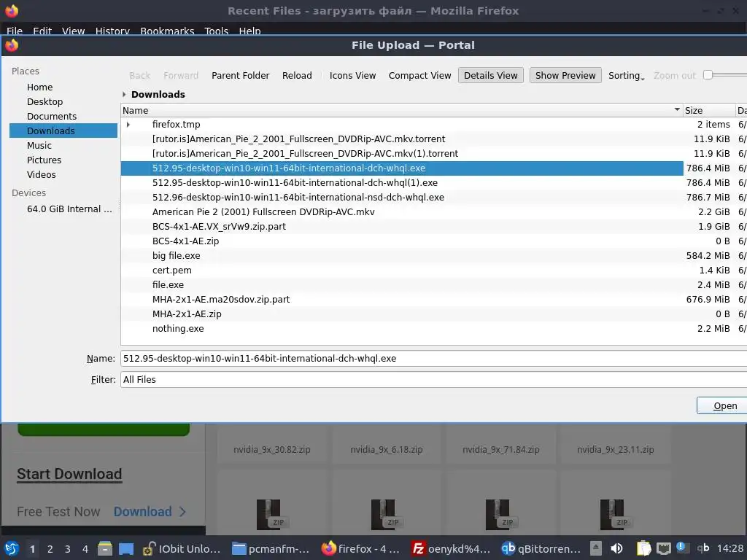This screenshot has width=747, height=560.
Task: Switch to the FileZilla taskbar window
Action: [x=451, y=548]
